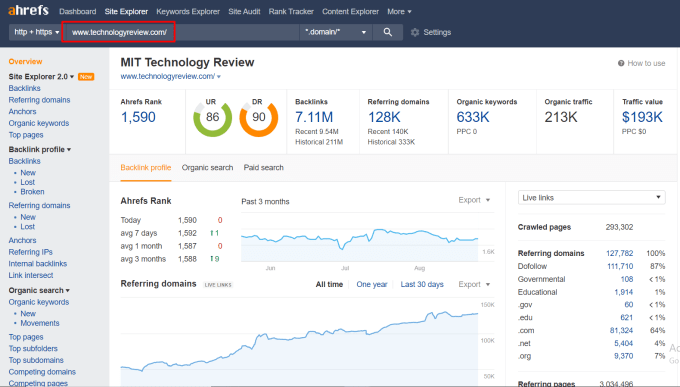Click Organic keywords value 633K

tap(473, 117)
